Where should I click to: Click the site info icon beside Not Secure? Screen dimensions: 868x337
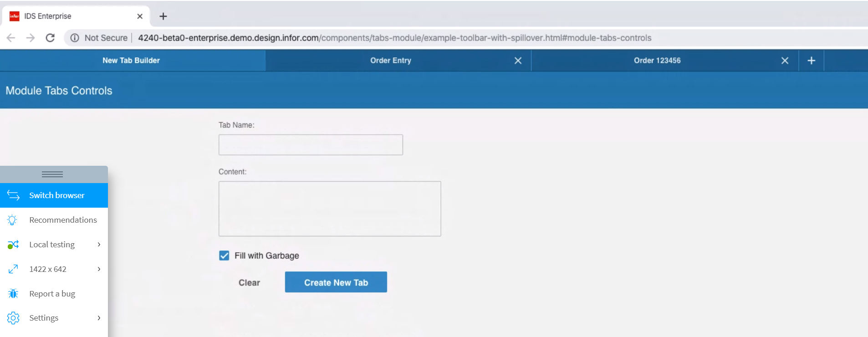click(x=75, y=38)
